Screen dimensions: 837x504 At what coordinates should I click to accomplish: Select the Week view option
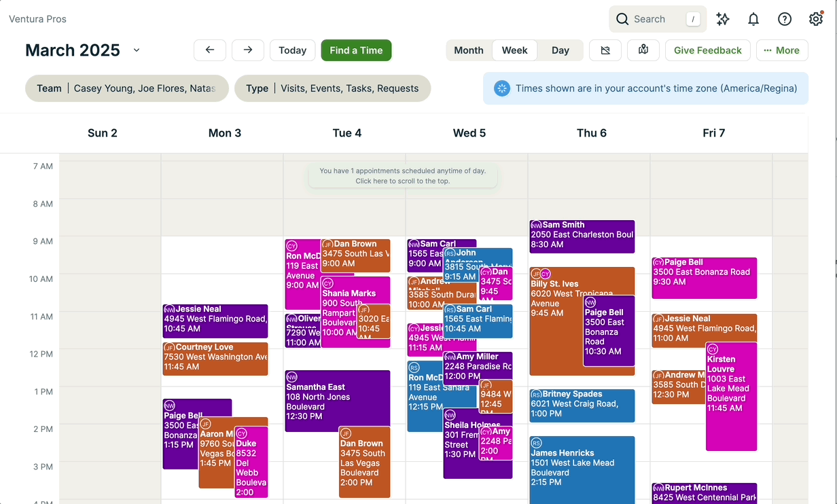click(514, 50)
